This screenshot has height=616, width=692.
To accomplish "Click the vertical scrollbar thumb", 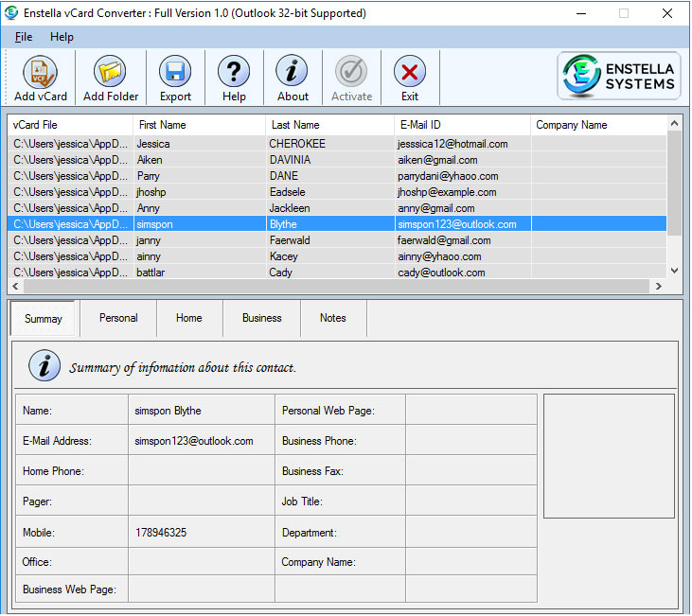I will point(674,184).
